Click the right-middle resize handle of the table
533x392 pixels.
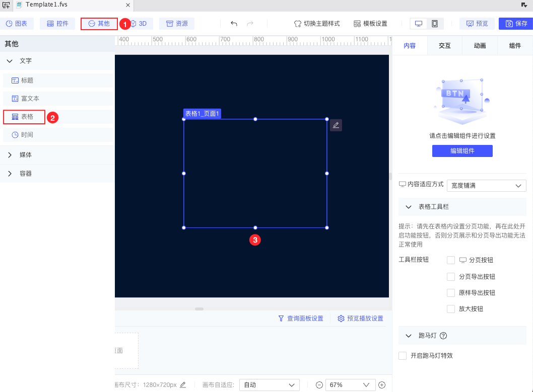coord(327,174)
